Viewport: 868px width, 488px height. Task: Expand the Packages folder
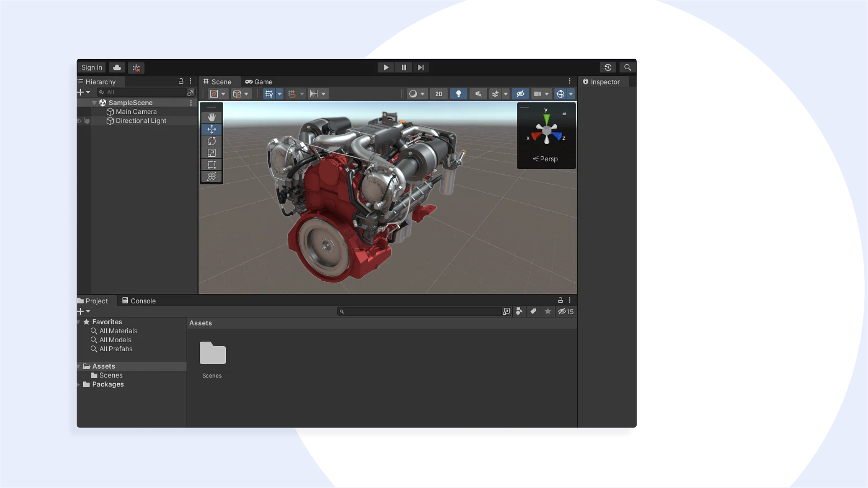pyautogui.click(x=79, y=385)
